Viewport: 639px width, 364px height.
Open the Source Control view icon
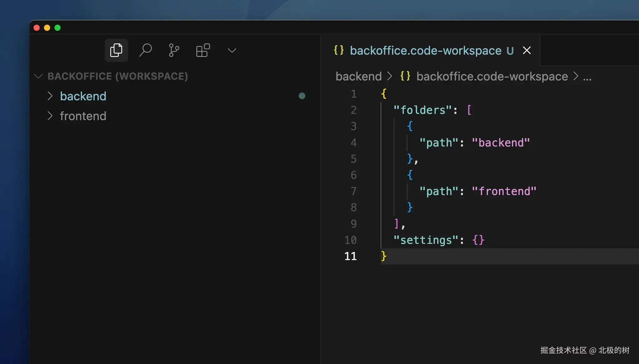(x=174, y=50)
